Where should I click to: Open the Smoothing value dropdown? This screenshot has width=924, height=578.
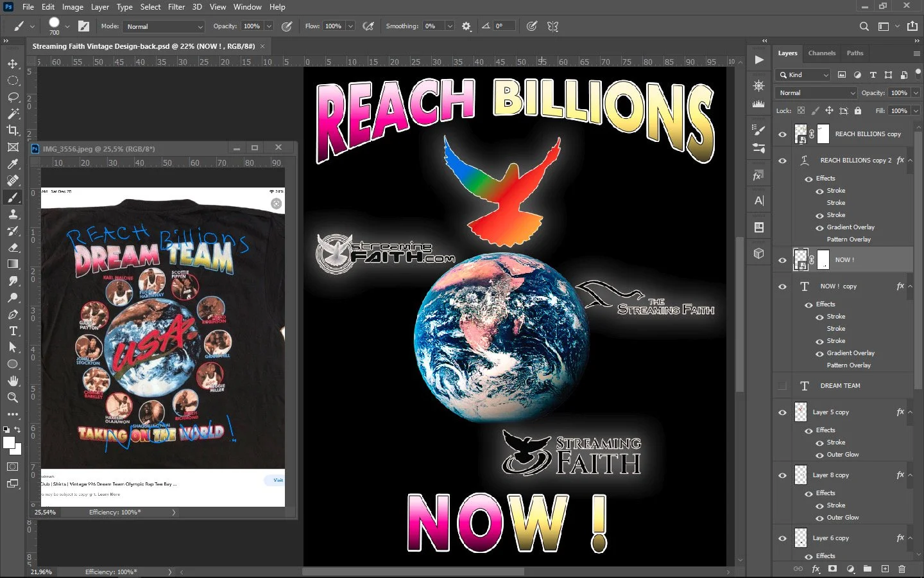click(x=450, y=26)
